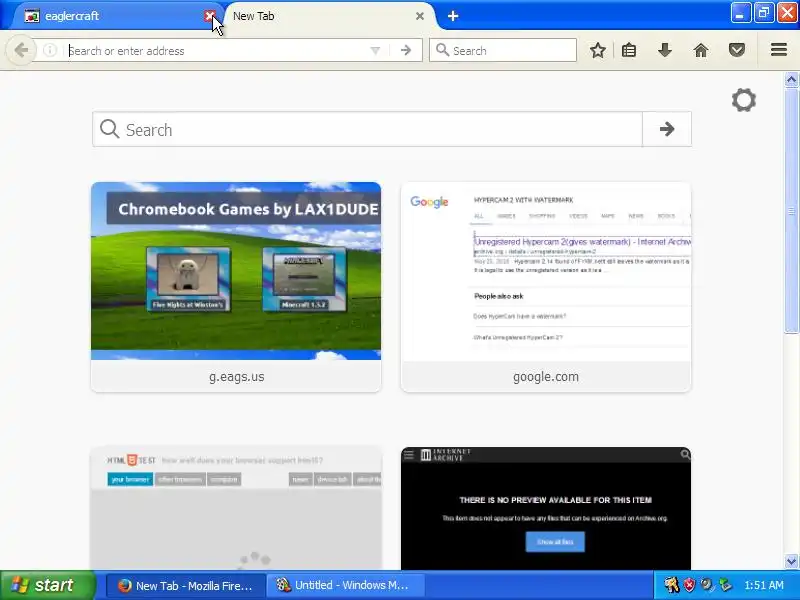Open a new tab with plus button
Viewport: 800px width, 600px height.
click(x=453, y=16)
